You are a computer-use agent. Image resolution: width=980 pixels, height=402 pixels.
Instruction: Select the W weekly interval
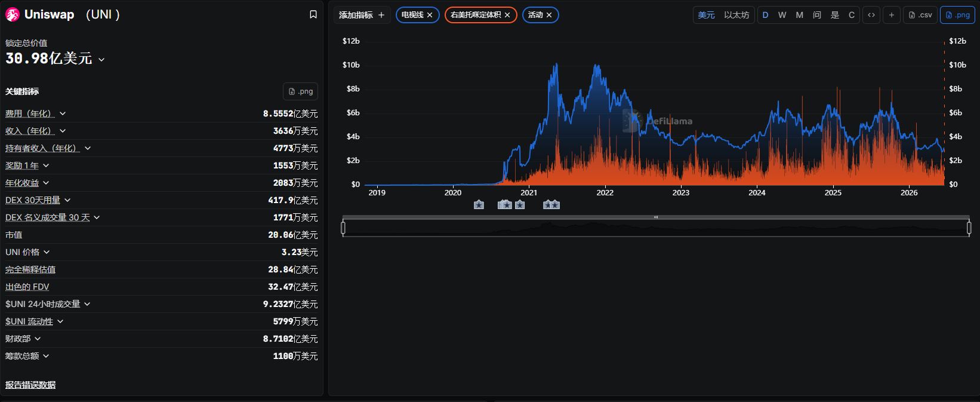[782, 15]
